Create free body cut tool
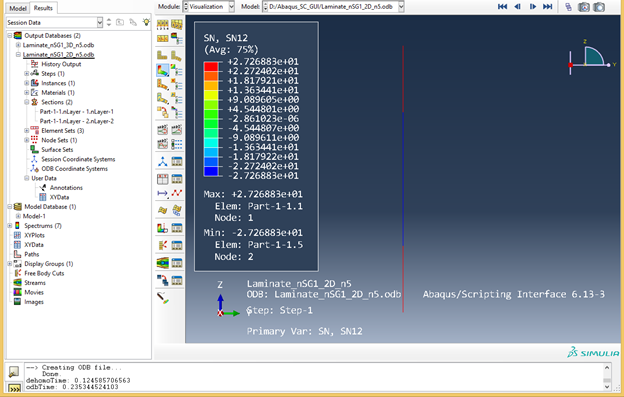 pyautogui.click(x=162, y=245)
